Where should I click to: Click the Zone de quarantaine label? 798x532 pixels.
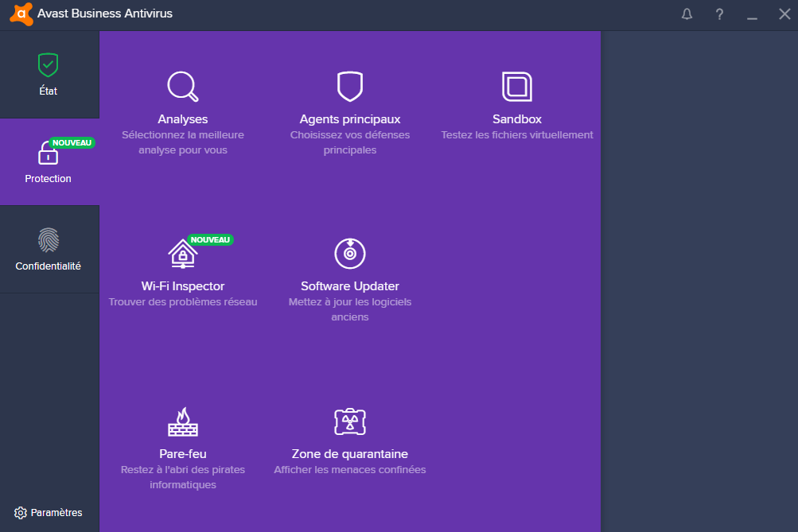pyautogui.click(x=350, y=454)
